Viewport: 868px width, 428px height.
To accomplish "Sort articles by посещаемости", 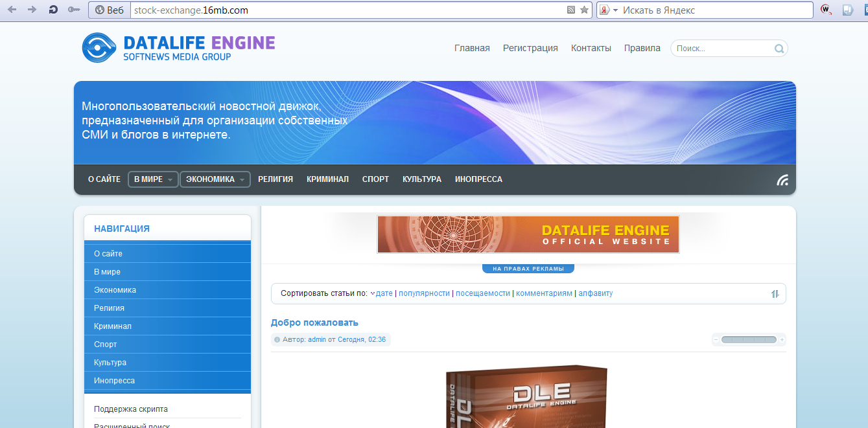I will [483, 293].
